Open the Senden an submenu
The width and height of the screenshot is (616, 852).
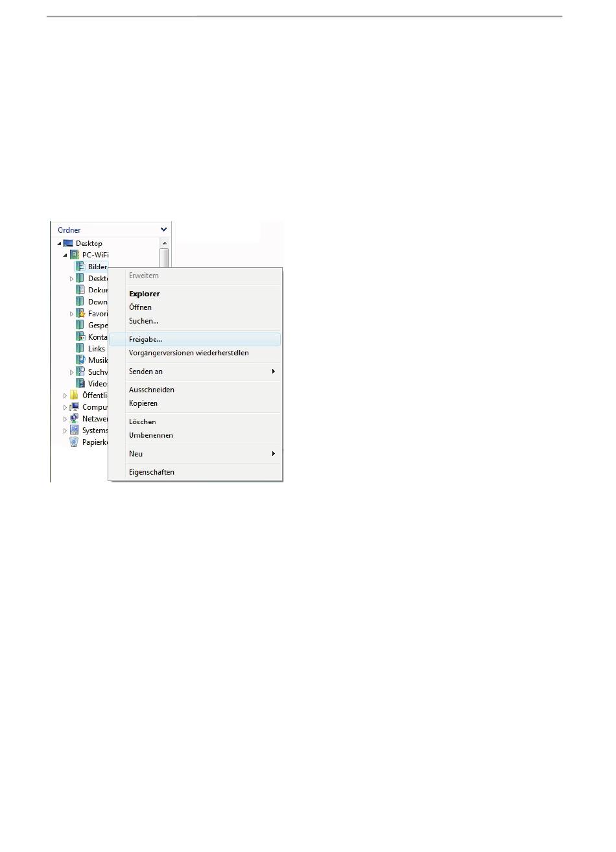[x=195, y=372]
